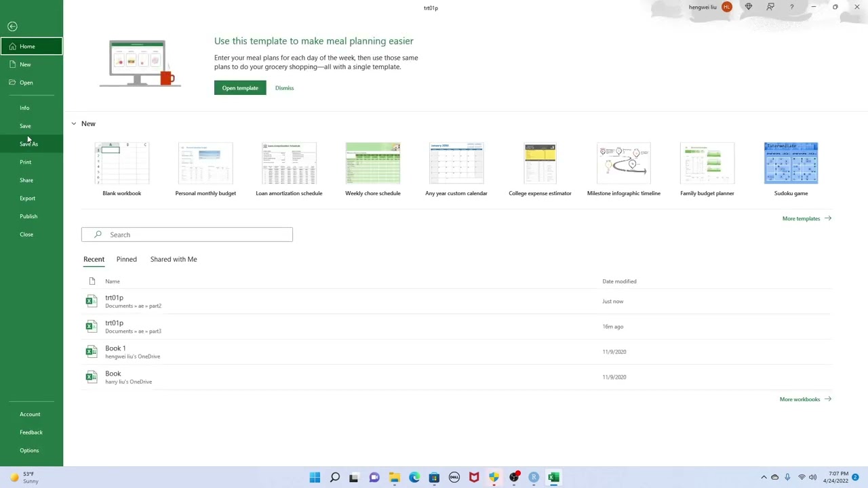Switch to the Shared with Me tab

pos(174,259)
